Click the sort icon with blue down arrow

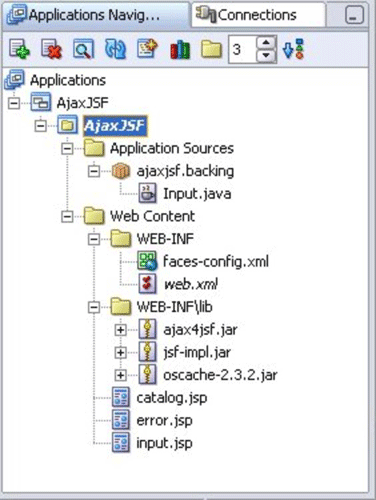pyautogui.click(x=293, y=49)
